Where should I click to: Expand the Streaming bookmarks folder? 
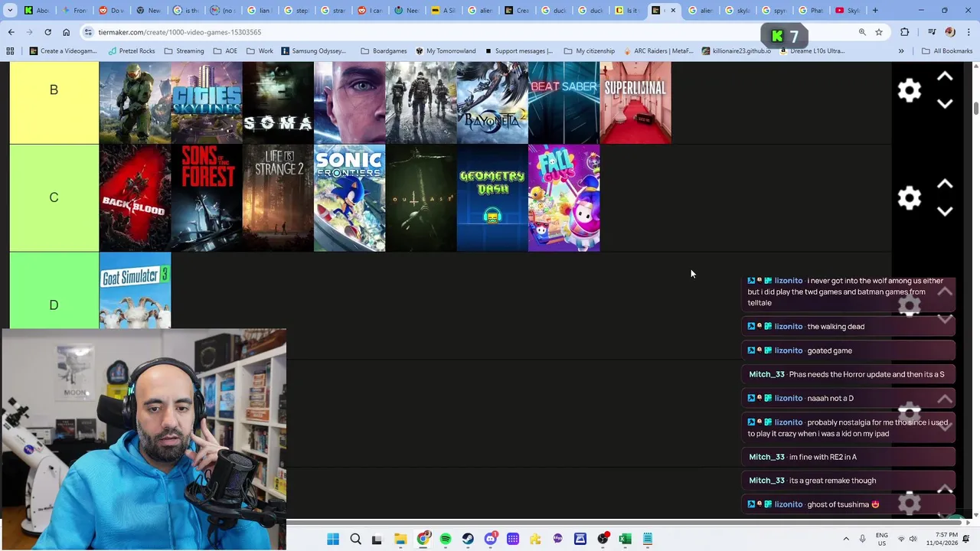tap(184, 51)
